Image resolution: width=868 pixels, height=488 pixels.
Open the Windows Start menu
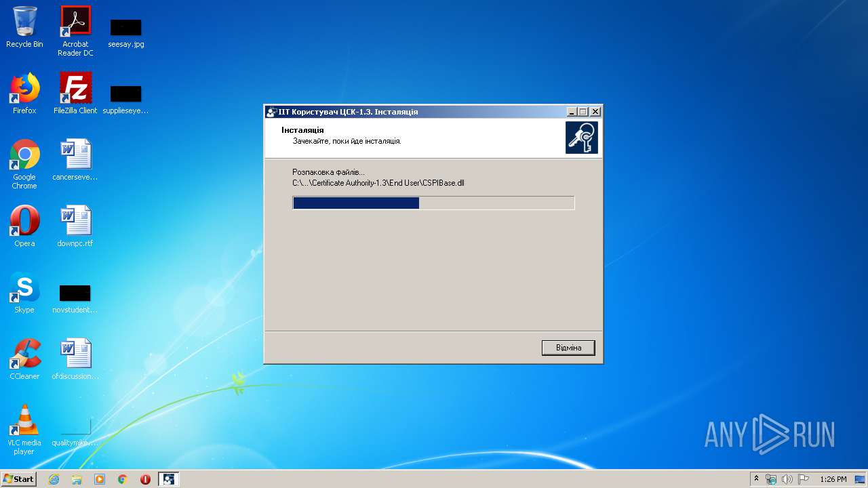(x=19, y=479)
